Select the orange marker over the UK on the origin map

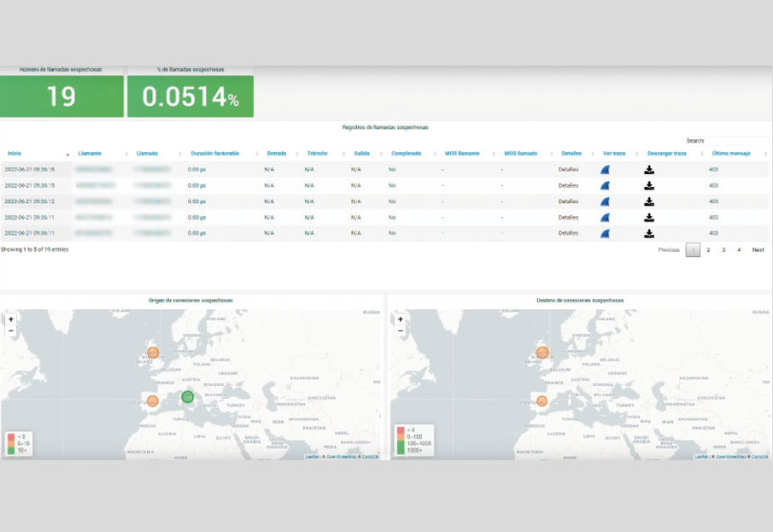click(153, 353)
